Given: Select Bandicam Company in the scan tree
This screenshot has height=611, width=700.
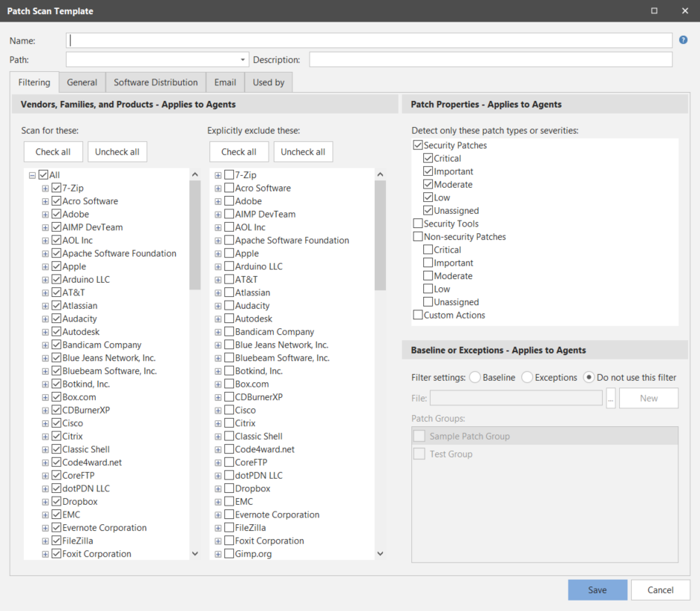Looking at the screenshot, I should [x=102, y=344].
